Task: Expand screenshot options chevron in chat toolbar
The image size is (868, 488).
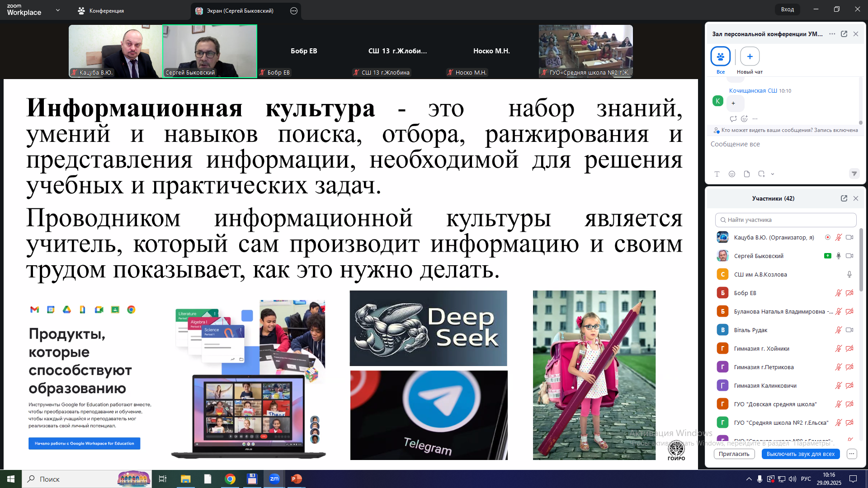Action: tap(773, 174)
